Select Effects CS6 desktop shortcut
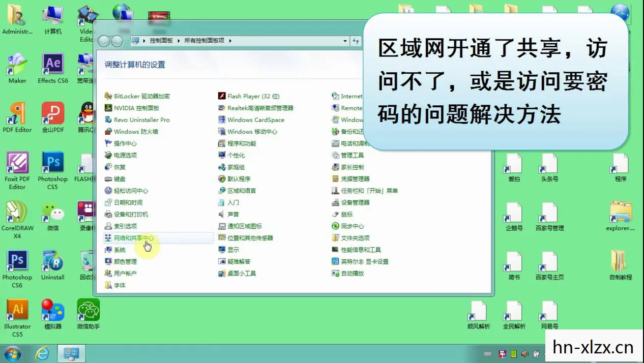644x363 pixels. (x=53, y=69)
